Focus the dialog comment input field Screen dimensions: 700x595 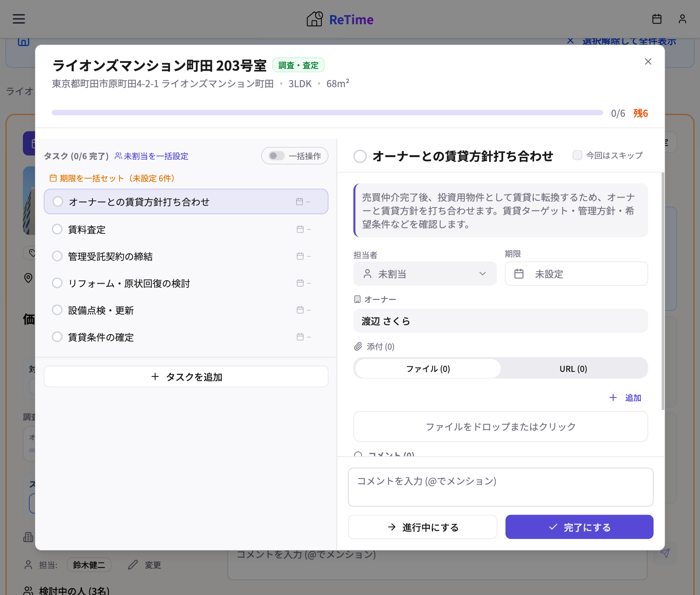coord(500,487)
